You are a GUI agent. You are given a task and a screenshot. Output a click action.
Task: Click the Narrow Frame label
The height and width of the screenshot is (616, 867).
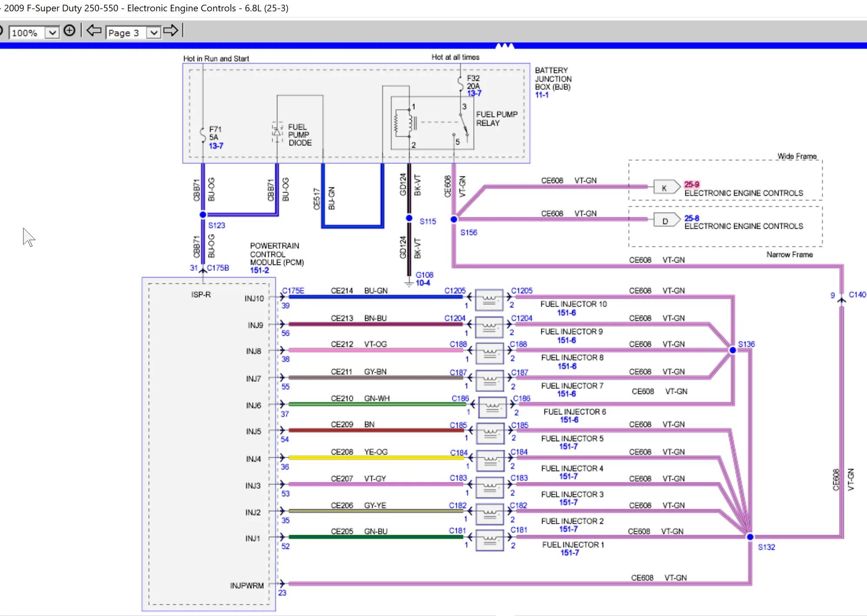click(790, 255)
